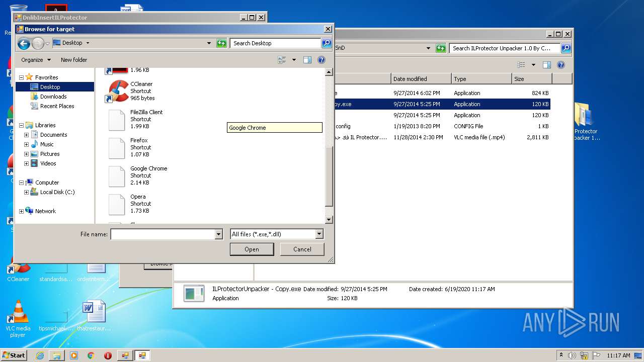Open the view options dropdown arrow in the dialog
The image size is (644, 362).
pyautogui.click(x=294, y=60)
